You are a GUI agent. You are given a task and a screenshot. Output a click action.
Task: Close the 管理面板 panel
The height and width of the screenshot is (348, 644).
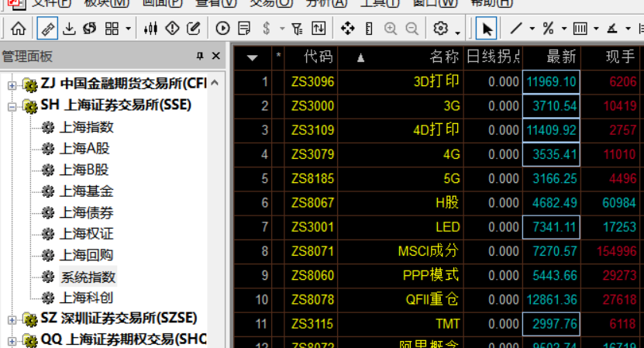click(215, 56)
